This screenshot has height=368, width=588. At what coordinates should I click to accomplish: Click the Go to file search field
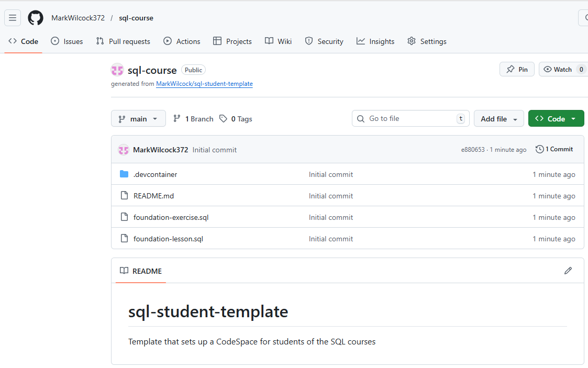[x=411, y=118]
